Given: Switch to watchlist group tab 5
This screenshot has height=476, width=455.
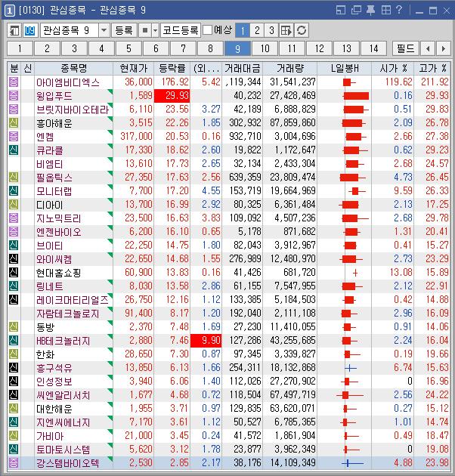Looking at the screenshot, I should [128, 48].
